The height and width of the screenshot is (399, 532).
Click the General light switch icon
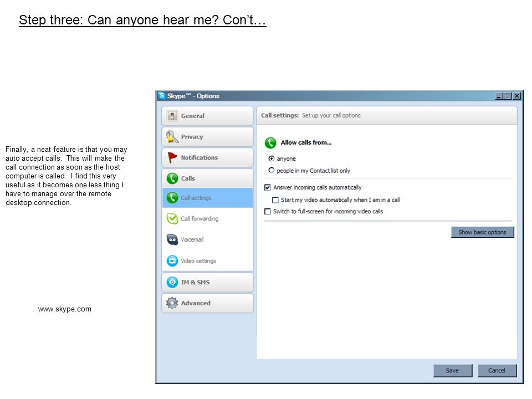coord(172,116)
